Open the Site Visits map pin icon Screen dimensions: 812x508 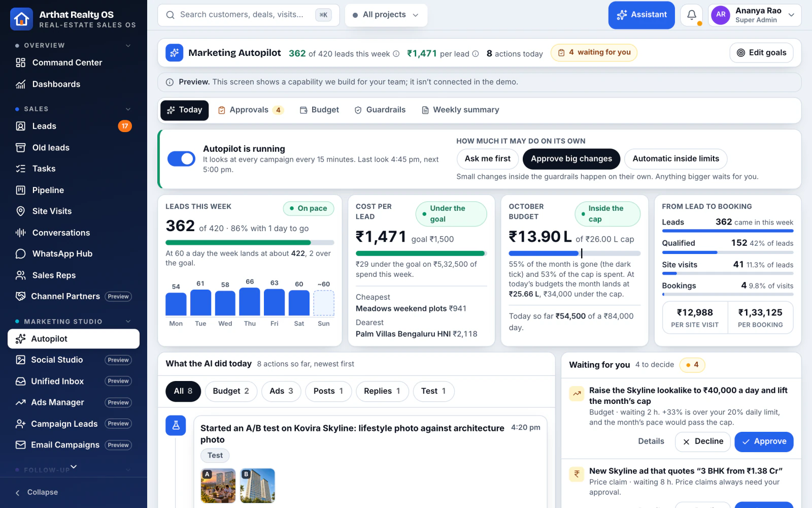(x=20, y=211)
